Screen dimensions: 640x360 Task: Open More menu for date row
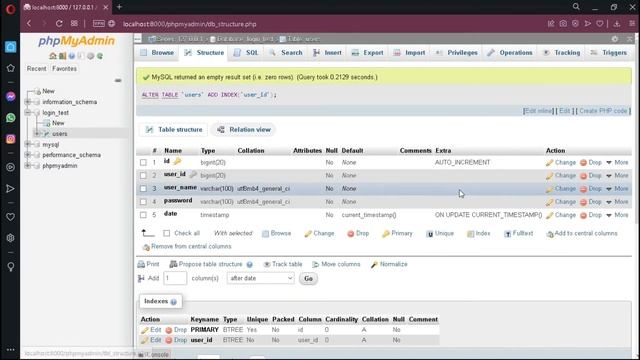click(618, 215)
